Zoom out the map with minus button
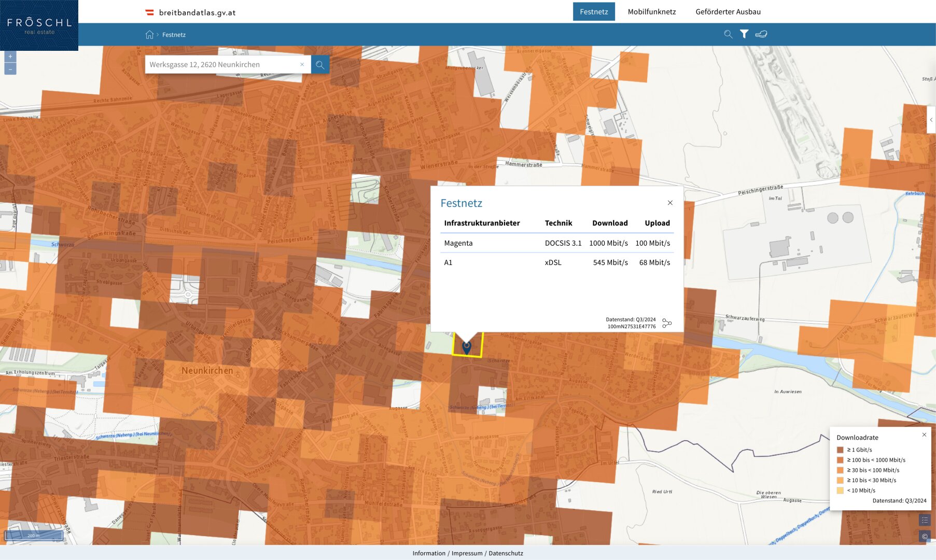The width and height of the screenshot is (936, 560). (x=10, y=69)
